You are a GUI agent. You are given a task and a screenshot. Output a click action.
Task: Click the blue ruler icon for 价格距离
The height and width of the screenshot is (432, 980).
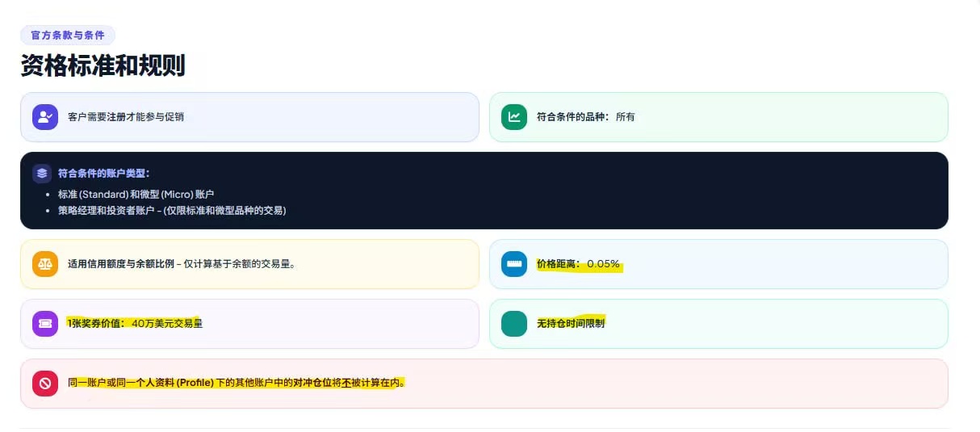pyautogui.click(x=514, y=264)
